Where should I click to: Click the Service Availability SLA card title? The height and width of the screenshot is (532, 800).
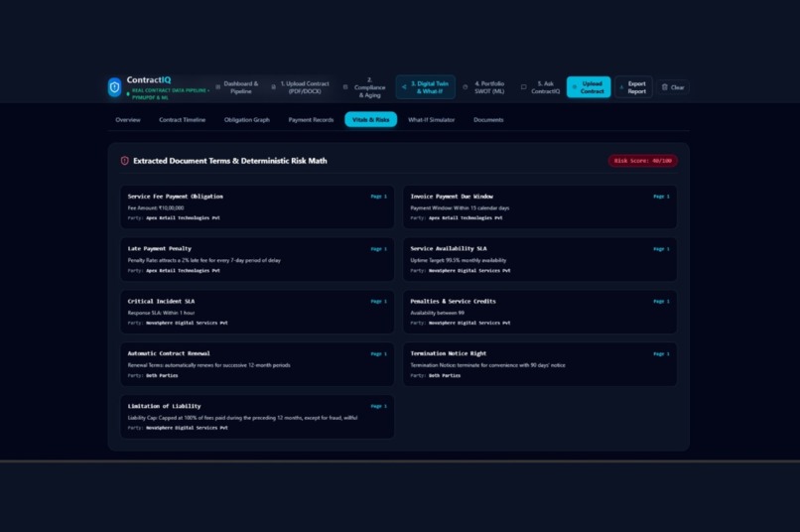click(x=449, y=249)
